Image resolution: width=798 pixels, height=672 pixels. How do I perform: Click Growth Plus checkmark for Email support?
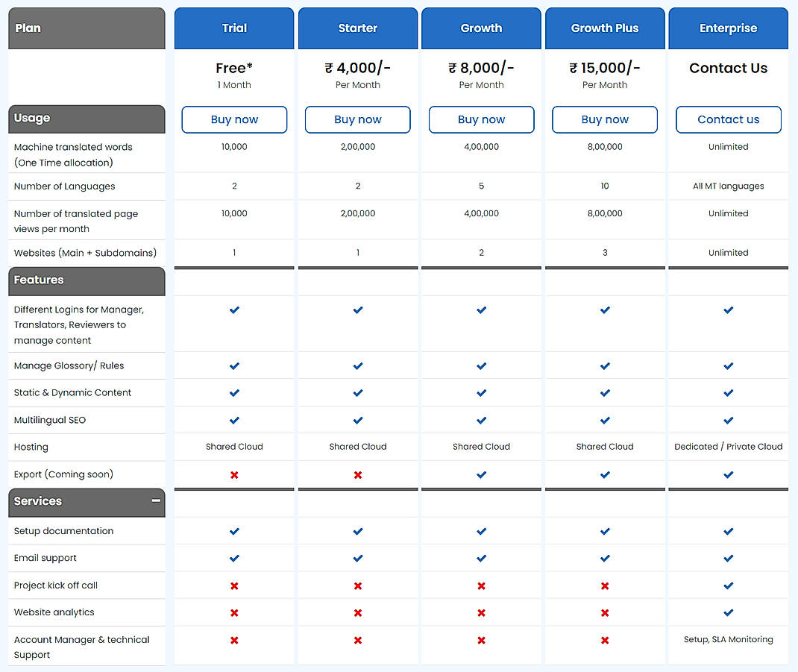click(x=605, y=559)
